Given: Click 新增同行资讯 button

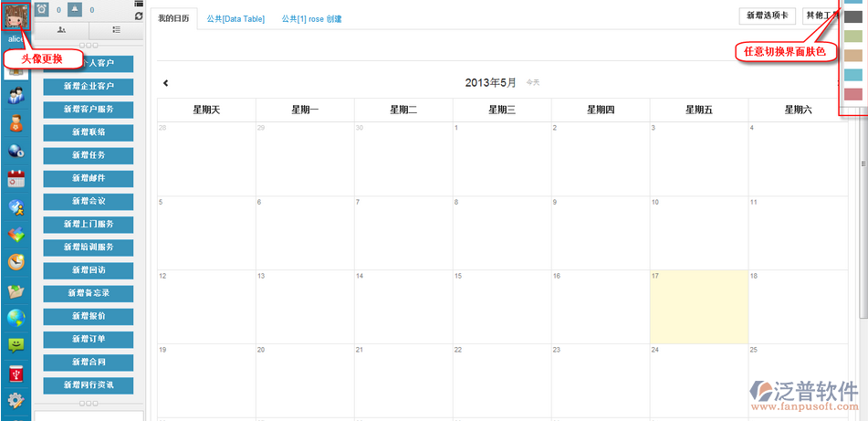Looking at the screenshot, I should (89, 385).
